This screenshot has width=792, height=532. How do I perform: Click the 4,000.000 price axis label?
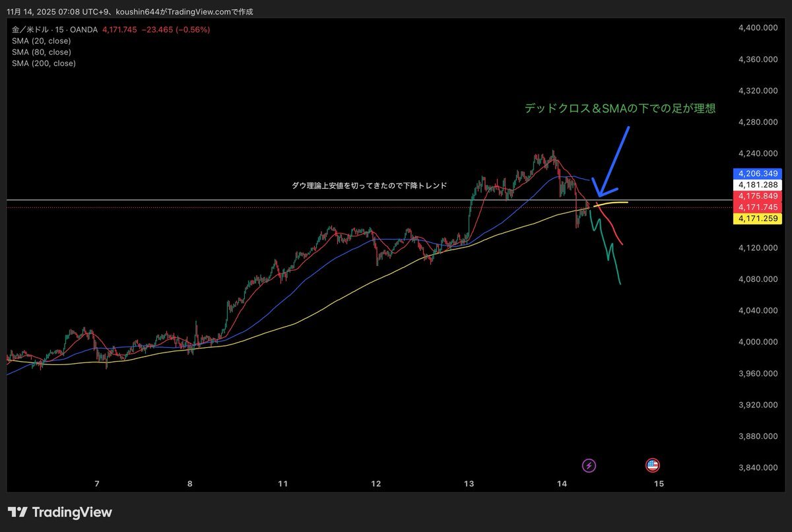(x=758, y=342)
